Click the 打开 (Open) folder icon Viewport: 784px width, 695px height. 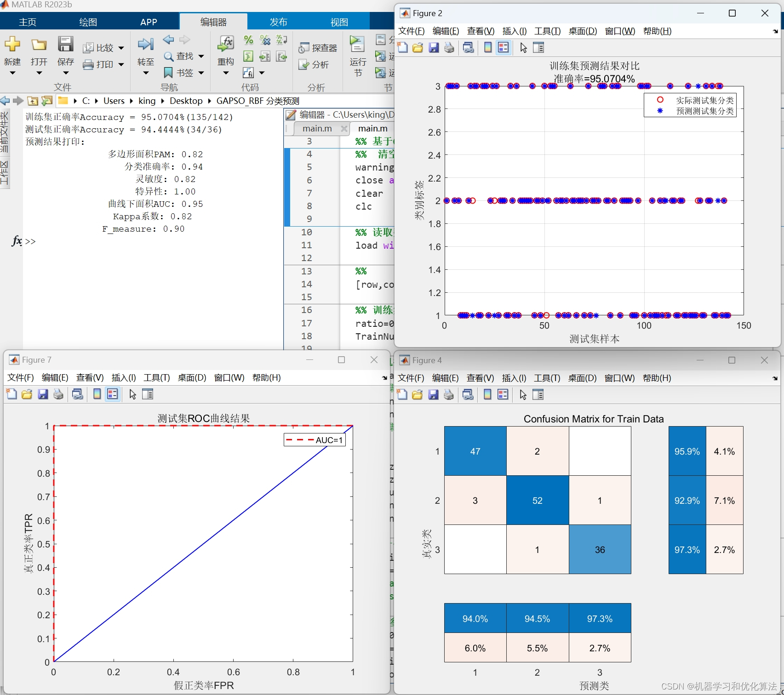(39, 45)
